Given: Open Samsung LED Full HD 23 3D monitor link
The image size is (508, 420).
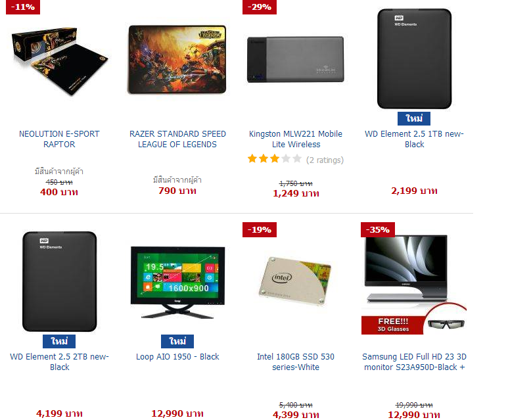Looking at the screenshot, I should (x=414, y=362).
